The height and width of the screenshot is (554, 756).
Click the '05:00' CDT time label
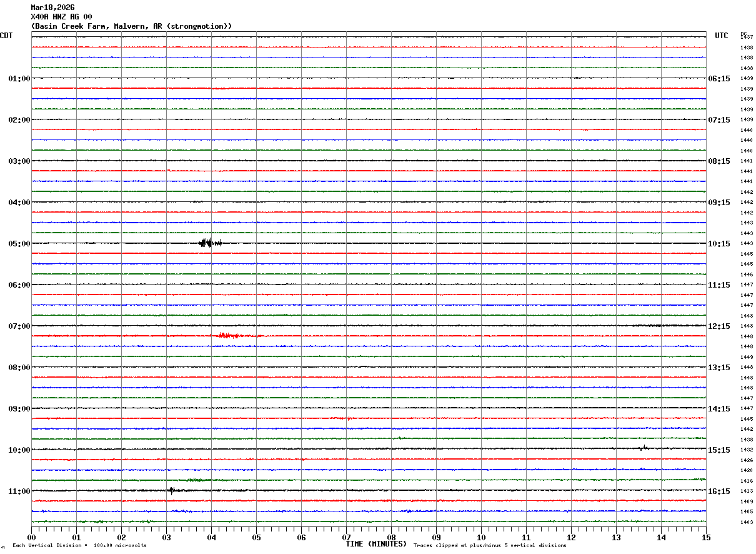pos(19,244)
